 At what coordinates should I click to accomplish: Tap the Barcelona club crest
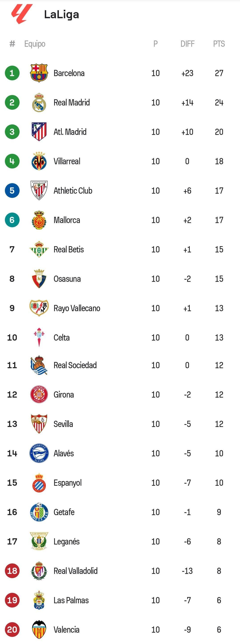click(x=39, y=73)
